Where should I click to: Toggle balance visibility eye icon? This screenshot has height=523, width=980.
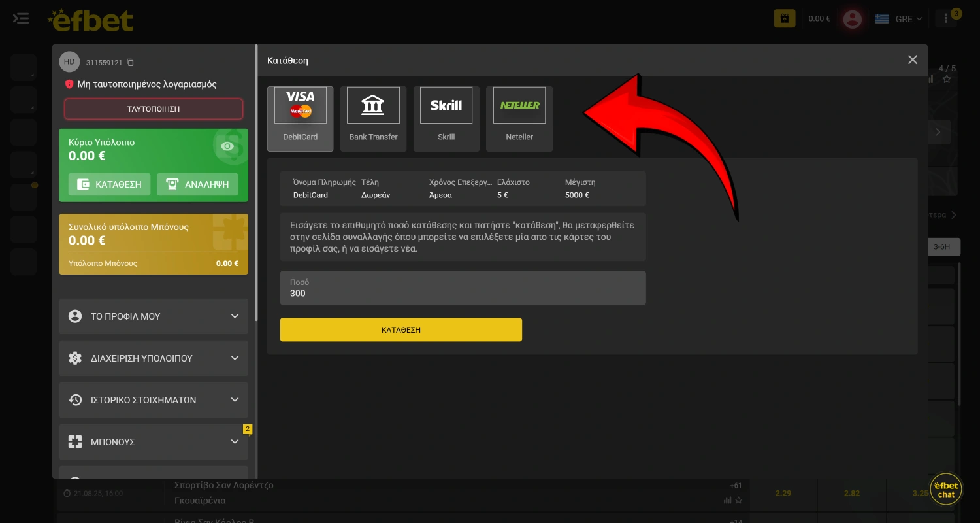(227, 146)
